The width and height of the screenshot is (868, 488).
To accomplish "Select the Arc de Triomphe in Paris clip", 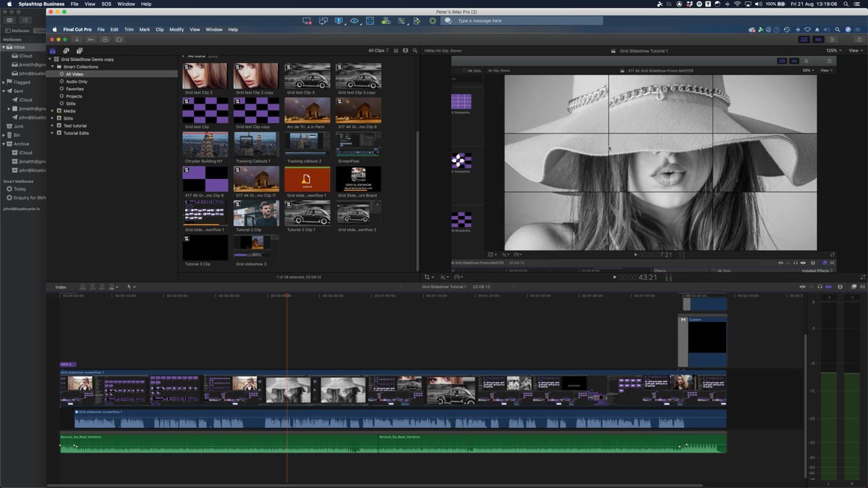I will [307, 110].
